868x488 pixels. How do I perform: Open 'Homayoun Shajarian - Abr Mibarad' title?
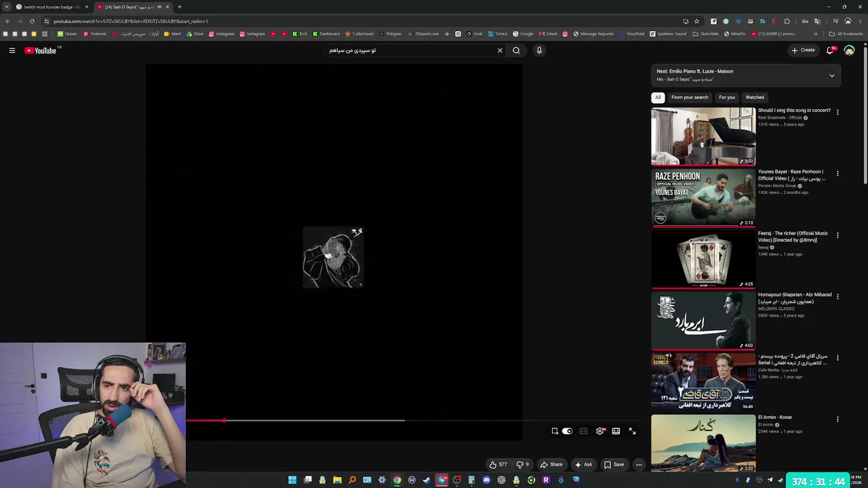point(795,298)
